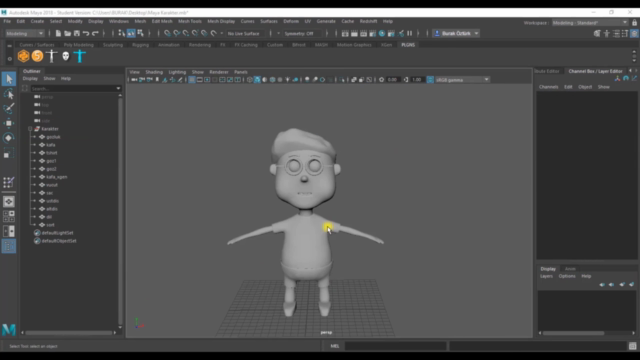The image size is (640, 360).
Task: Click the cyan T-pose figure shelf icon
Action: [80, 56]
